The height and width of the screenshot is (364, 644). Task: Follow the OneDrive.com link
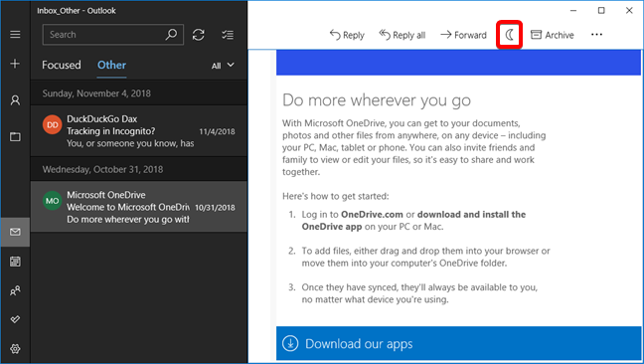372,214
